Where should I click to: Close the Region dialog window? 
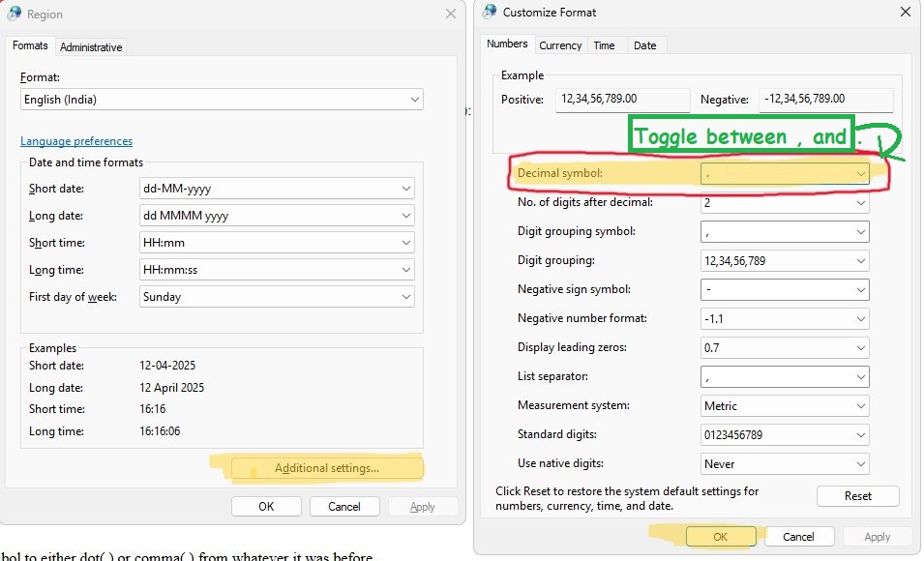(451, 14)
